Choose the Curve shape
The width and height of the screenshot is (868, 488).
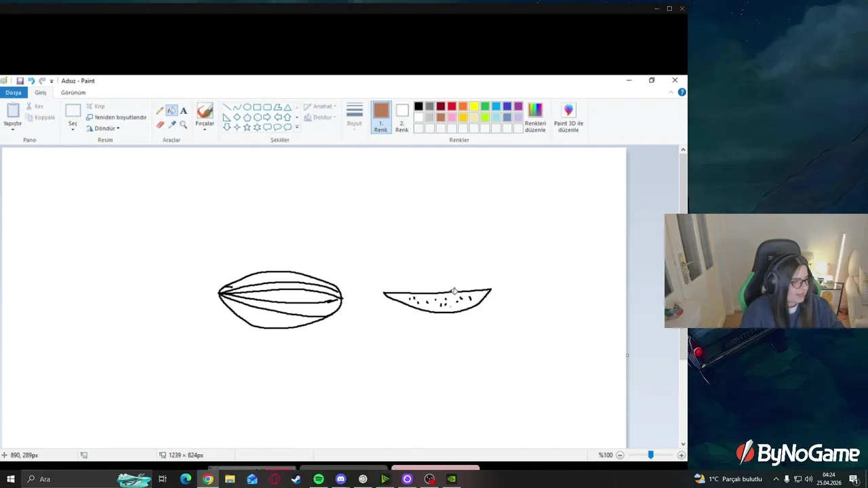(x=237, y=107)
